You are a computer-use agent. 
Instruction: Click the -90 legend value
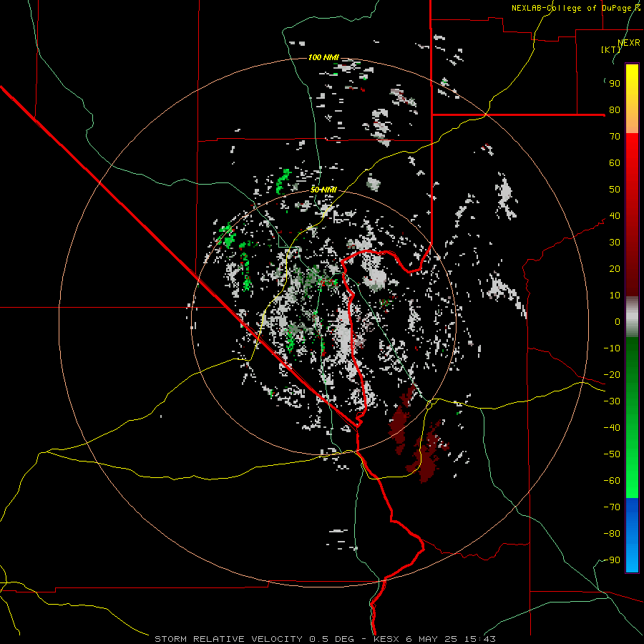(x=612, y=560)
